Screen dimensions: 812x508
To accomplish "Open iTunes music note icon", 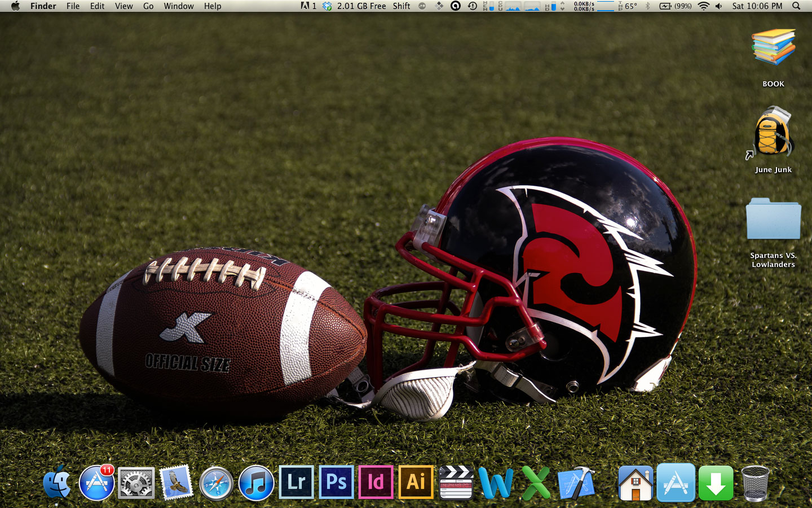I will [256, 483].
